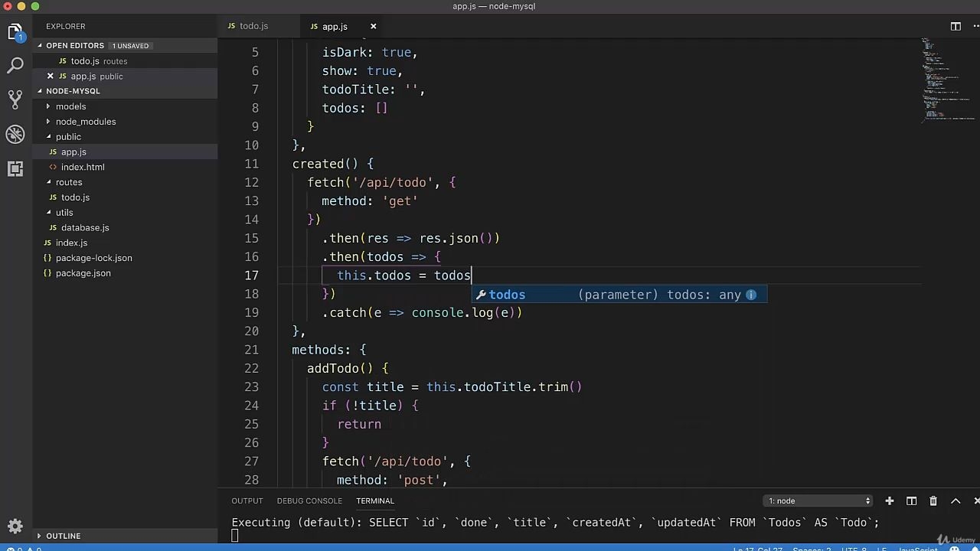Click the JS icon of database.js

[x=53, y=227]
